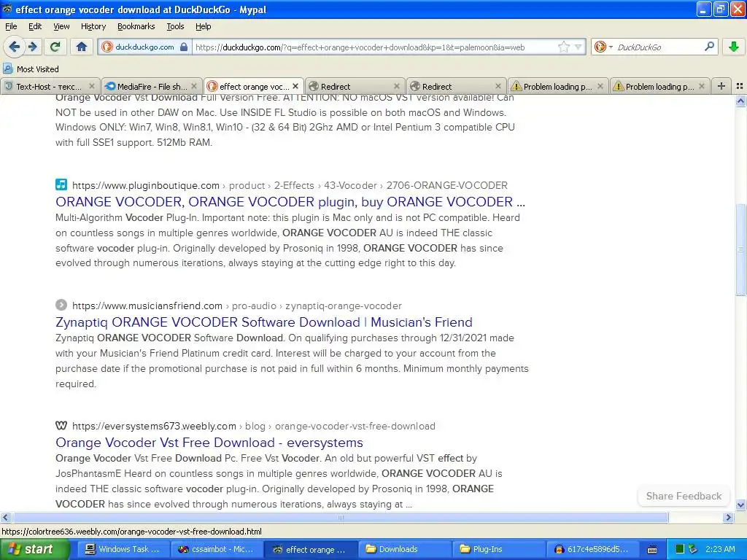Open the File menu
The height and width of the screenshot is (560, 747).
tap(11, 26)
